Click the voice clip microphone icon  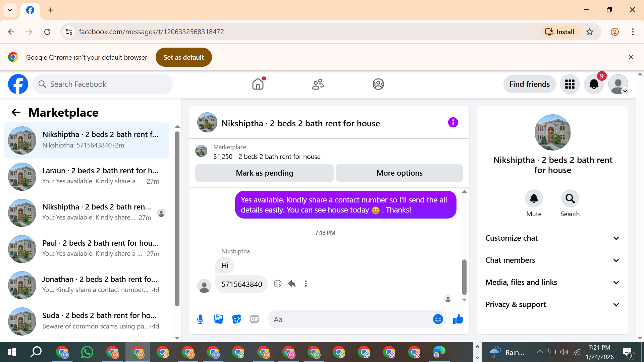[200, 319]
